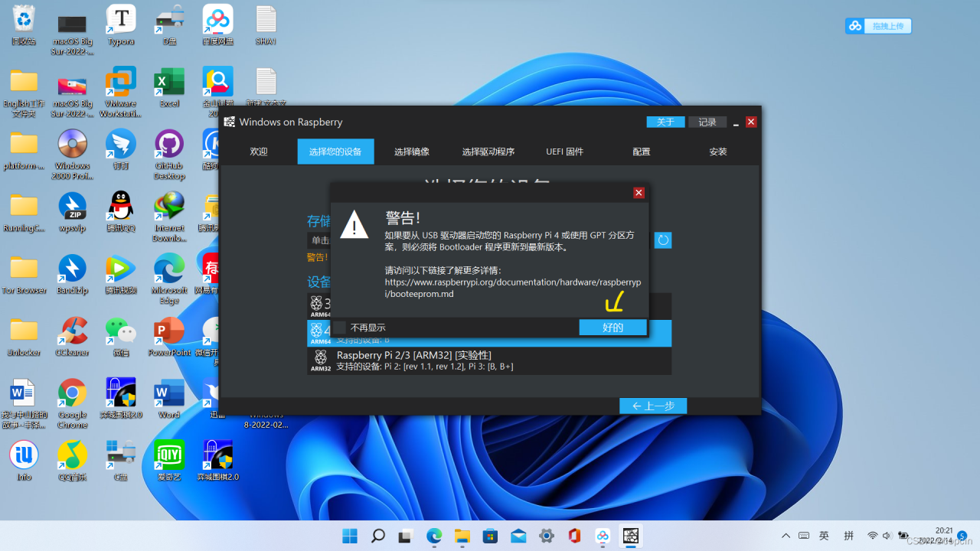Open the Tor Browser folder
The width and height of the screenshot is (980, 551).
pos(24,275)
